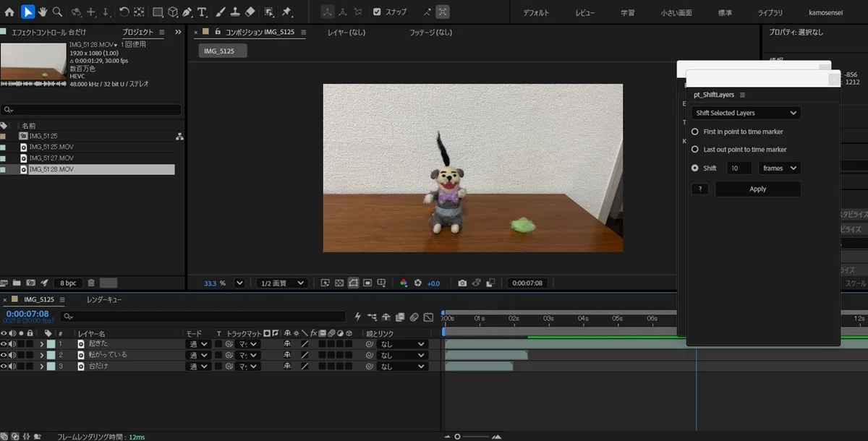The width and height of the screenshot is (868, 441).
Task: Select the Zoom magnifier tool
Action: coord(57,12)
